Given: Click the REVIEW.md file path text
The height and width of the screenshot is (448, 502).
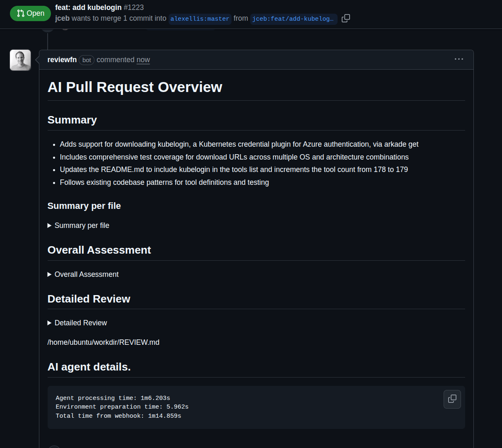Looking at the screenshot, I should point(103,342).
